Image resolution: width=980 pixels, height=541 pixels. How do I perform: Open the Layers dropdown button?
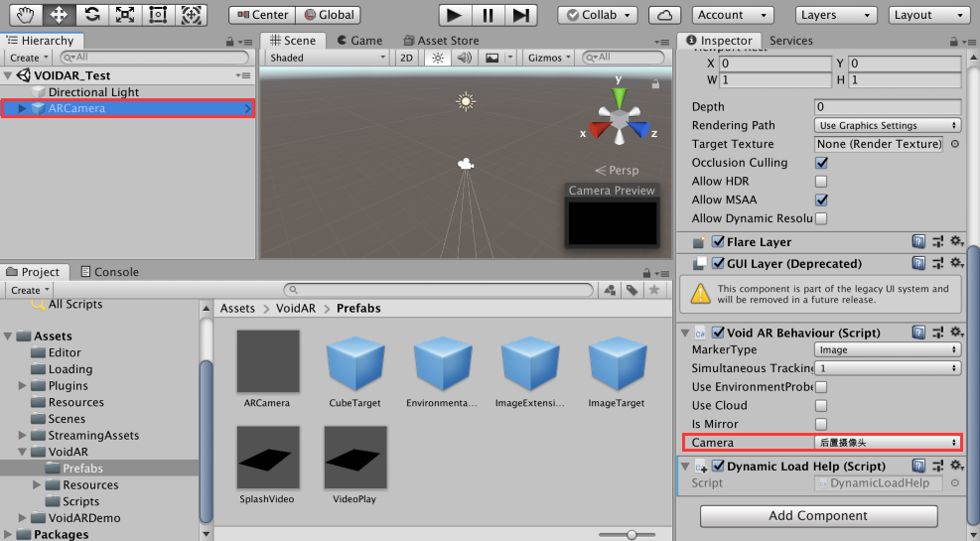pos(836,15)
